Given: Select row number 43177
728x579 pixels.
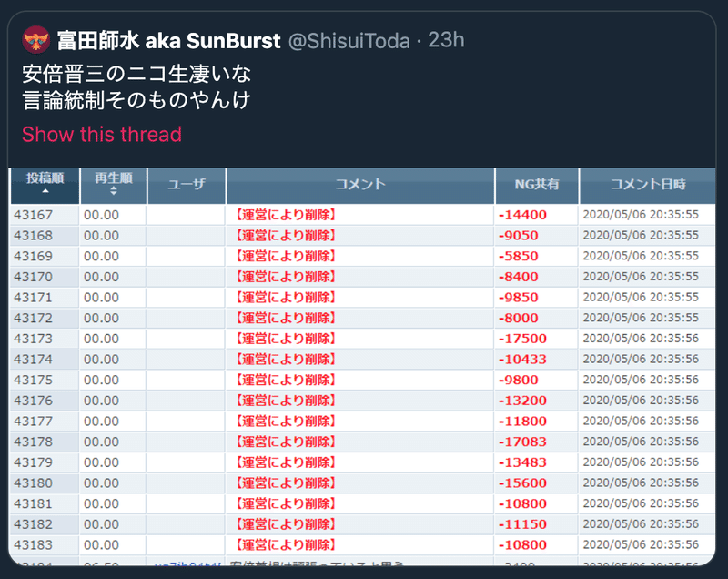Looking at the screenshot, I should pyautogui.click(x=33, y=422).
